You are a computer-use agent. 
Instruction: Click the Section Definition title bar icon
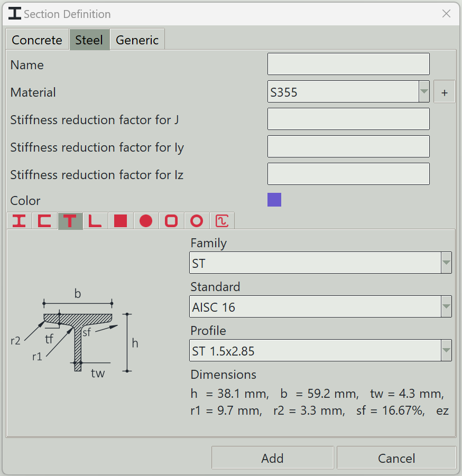pyautogui.click(x=15, y=14)
